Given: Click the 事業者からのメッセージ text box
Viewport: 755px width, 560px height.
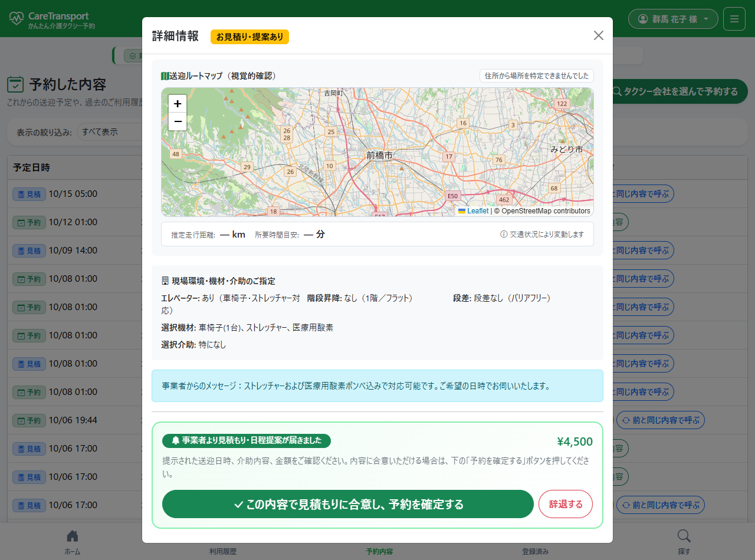Looking at the screenshot, I should [377, 386].
